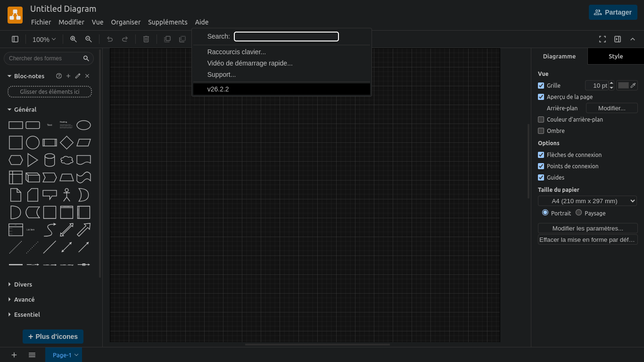Viewport: 644px width, 362px height.
Task: Click the draw.io logo icon
Action: click(15, 15)
